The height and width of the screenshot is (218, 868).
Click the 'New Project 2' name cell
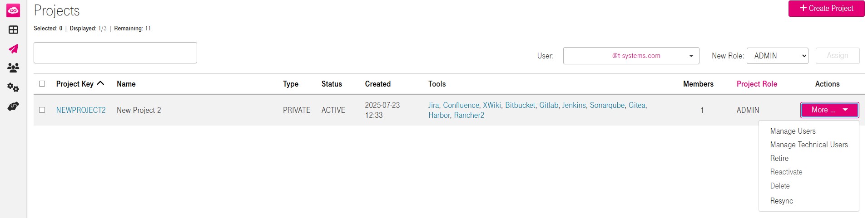139,110
